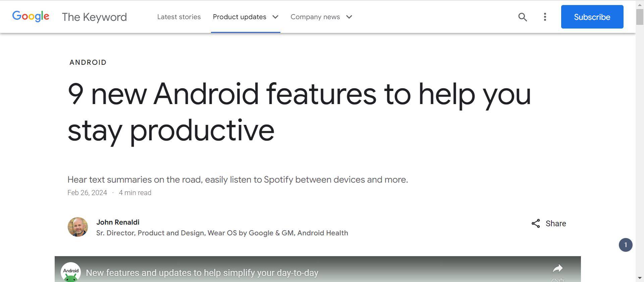Click the round badge showing 1
Viewport: 644px width, 282px height.
tap(626, 245)
